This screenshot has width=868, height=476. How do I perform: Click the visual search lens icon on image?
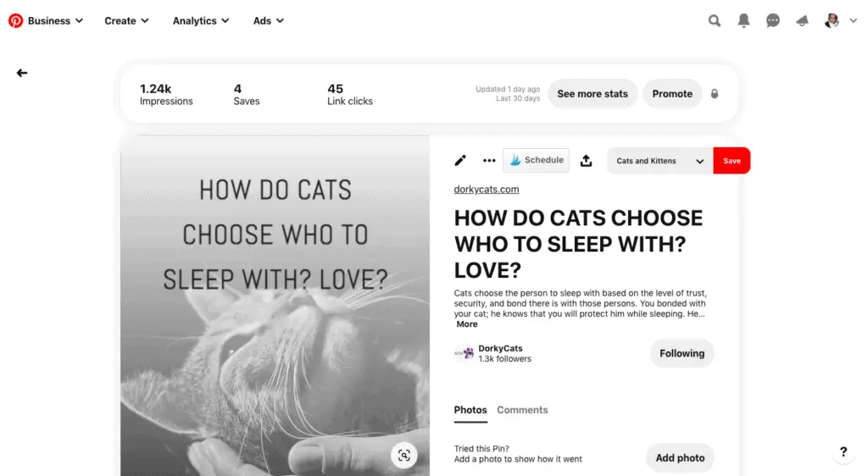[x=404, y=456]
